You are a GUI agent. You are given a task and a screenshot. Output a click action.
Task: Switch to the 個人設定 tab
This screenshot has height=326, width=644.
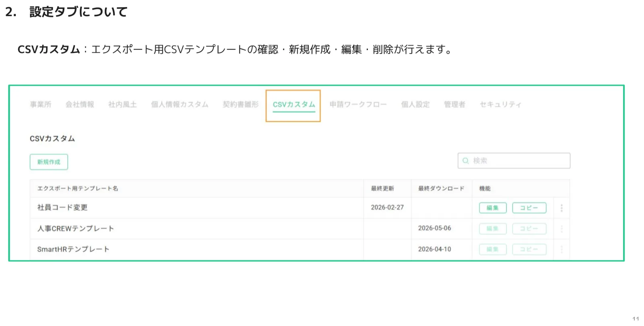(x=415, y=105)
